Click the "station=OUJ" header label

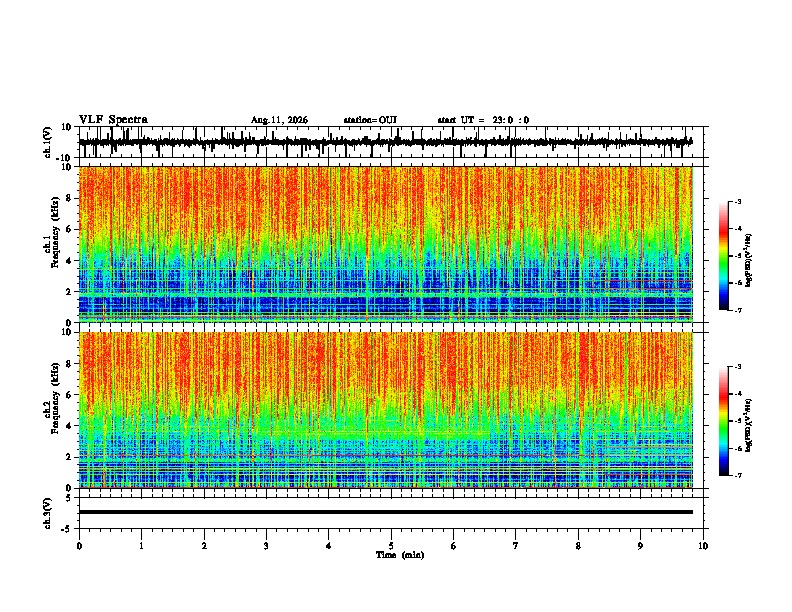370,120
